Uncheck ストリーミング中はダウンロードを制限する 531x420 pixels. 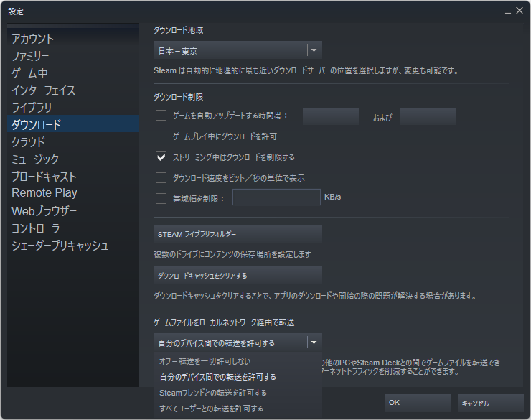point(161,157)
